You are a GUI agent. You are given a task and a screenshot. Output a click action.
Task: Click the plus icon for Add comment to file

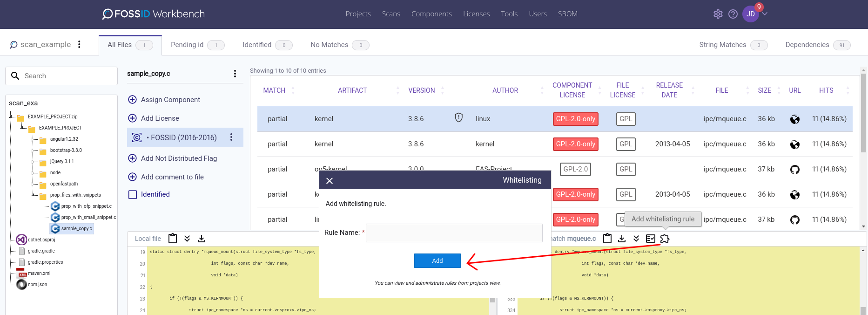coord(133,177)
